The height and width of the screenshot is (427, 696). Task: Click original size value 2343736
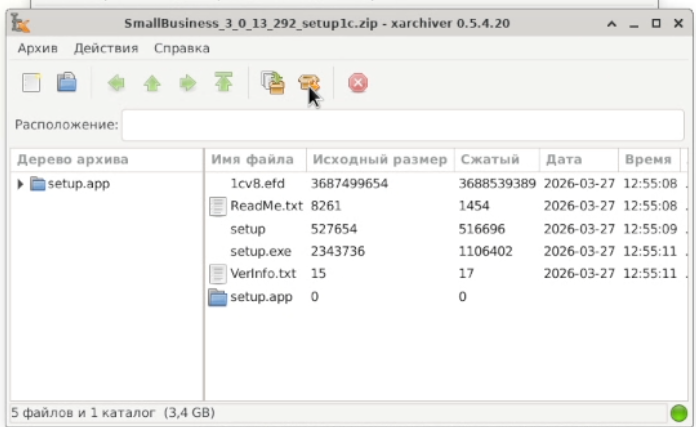point(338,252)
